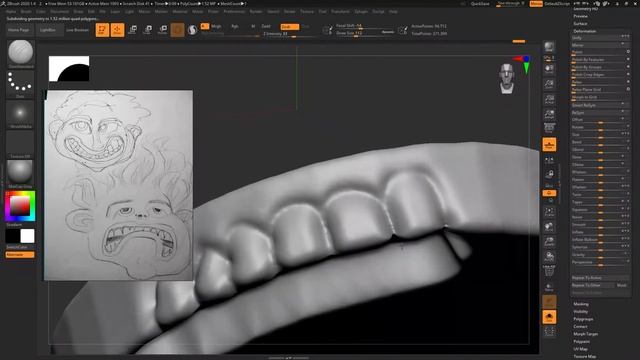Viewport: 640px width, 360px height.
Task: Collapse the Deformation subpalette
Action: click(x=584, y=31)
